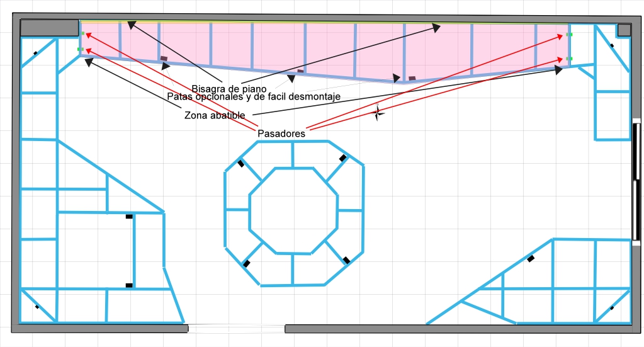Click inside the central octagon's inner opening
Image resolution: width=644 pixels, height=347 pixels.
[x=293, y=210]
